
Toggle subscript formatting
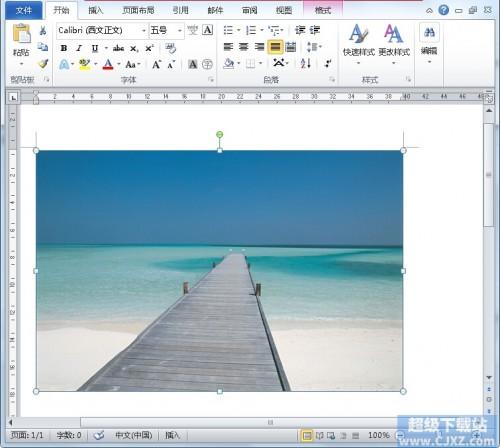tap(134, 49)
